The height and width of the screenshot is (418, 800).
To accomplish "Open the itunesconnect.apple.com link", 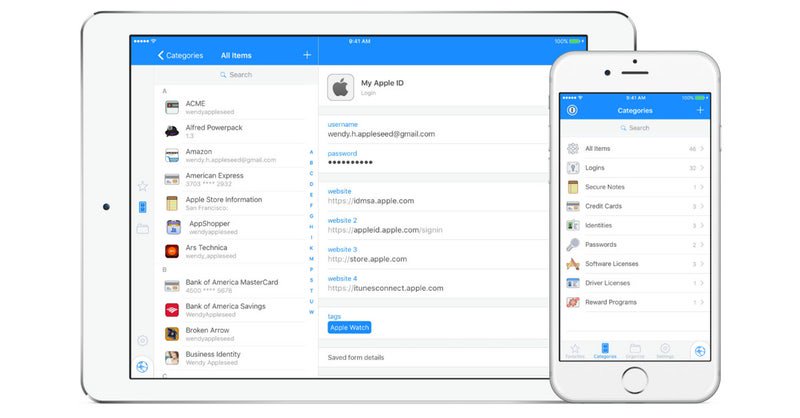I will pos(386,288).
